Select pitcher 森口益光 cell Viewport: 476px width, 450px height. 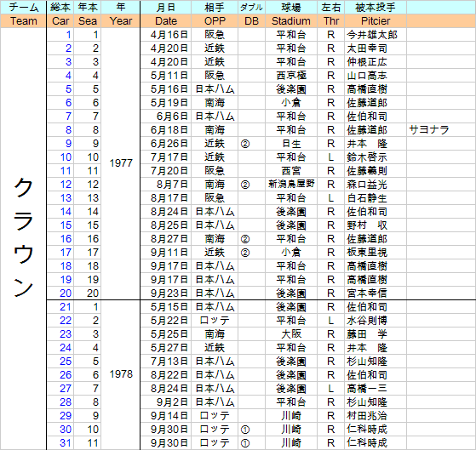(376, 185)
